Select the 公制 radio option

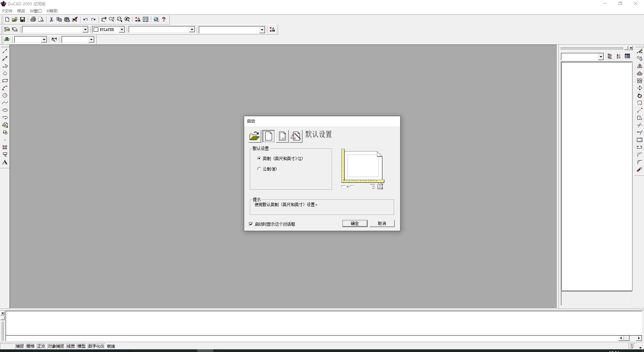tap(259, 169)
